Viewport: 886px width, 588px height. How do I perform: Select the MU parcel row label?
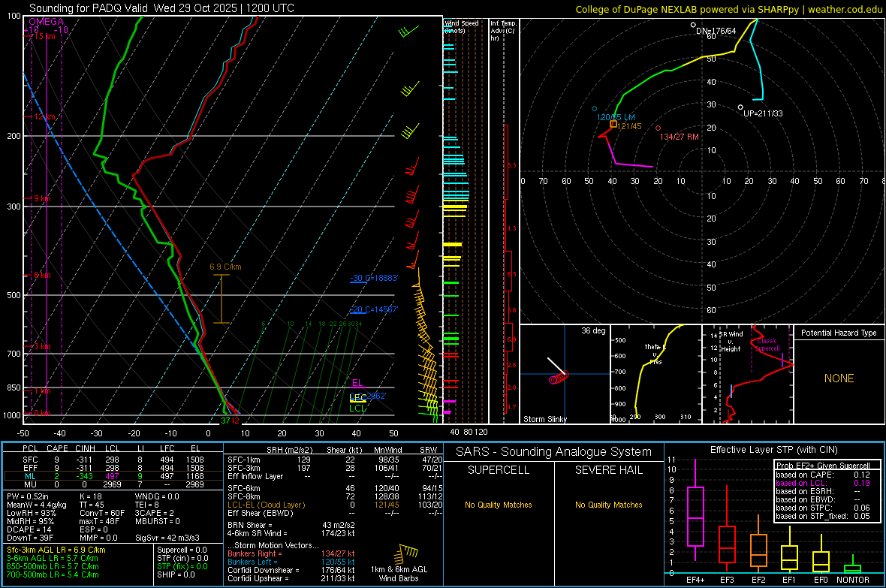click(31, 484)
